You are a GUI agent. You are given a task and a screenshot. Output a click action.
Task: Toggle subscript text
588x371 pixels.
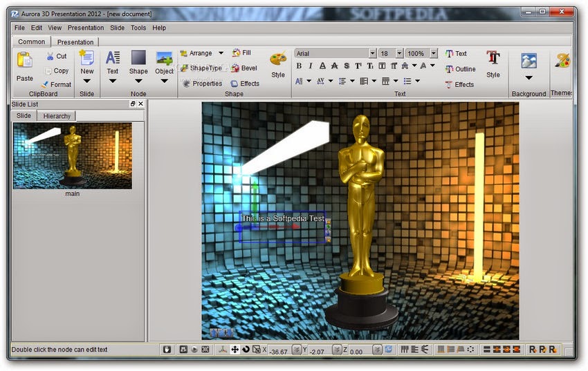tap(370, 66)
